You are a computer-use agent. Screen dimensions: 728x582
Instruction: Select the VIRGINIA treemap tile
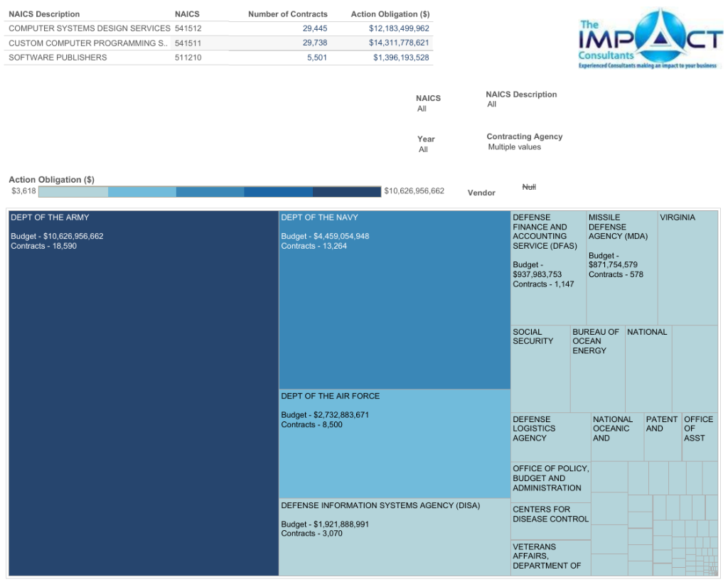pyautogui.click(x=688, y=268)
